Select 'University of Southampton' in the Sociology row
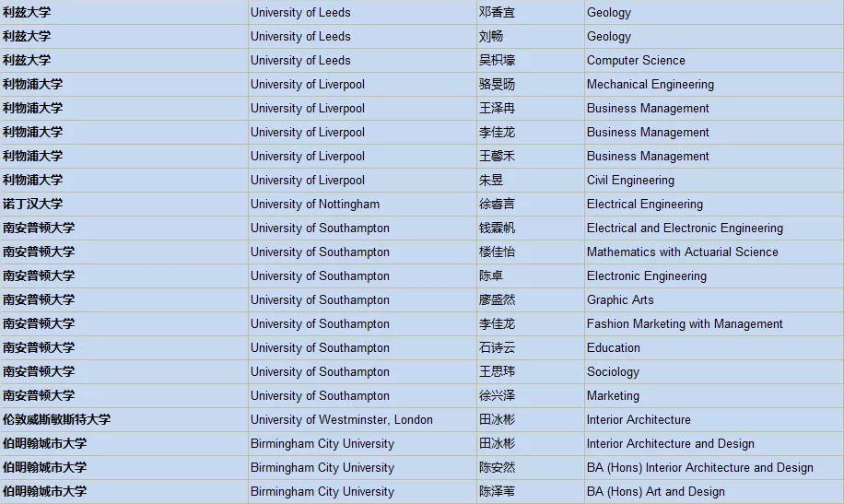 (320, 372)
